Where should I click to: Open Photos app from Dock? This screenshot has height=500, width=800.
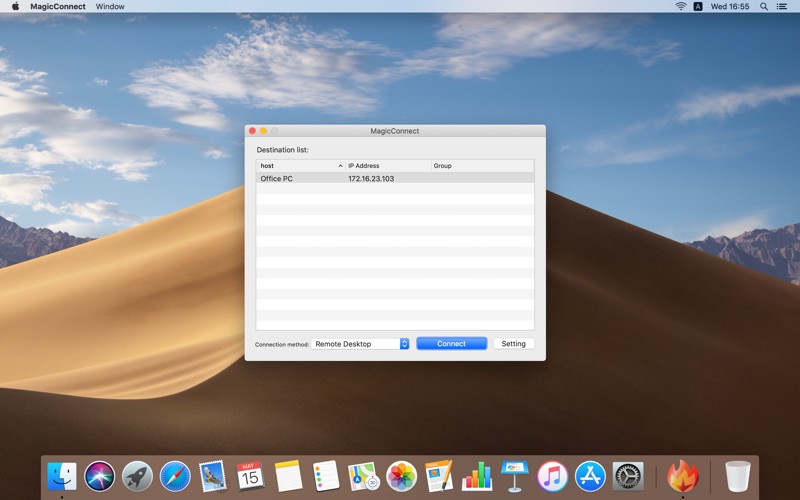(x=402, y=477)
